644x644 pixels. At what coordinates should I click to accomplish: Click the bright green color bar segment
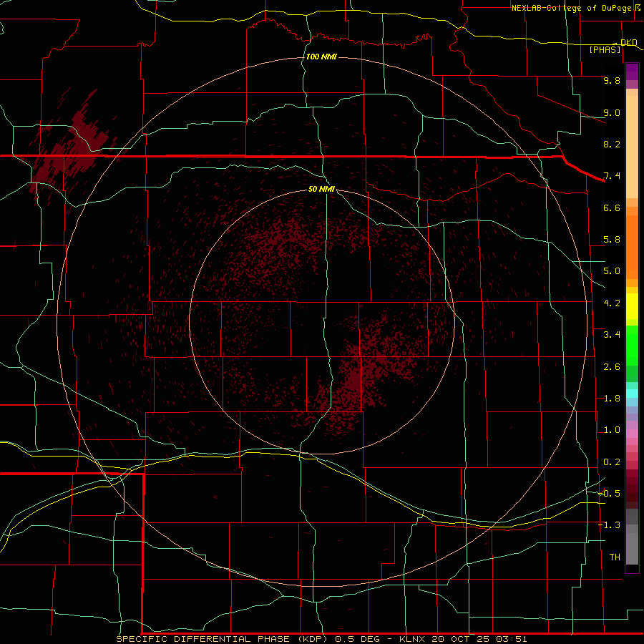click(x=632, y=345)
